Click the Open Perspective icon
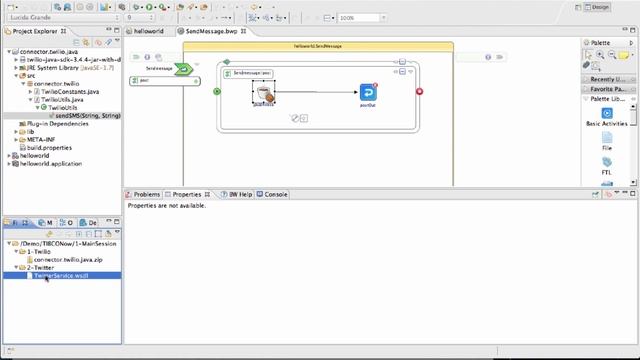This screenshot has width=640, height=360. coord(578,7)
